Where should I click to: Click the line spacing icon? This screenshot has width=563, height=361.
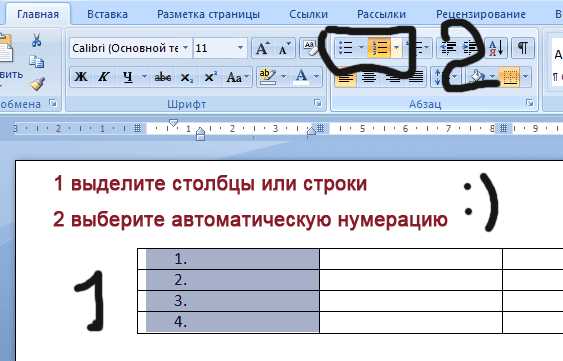[x=438, y=76]
